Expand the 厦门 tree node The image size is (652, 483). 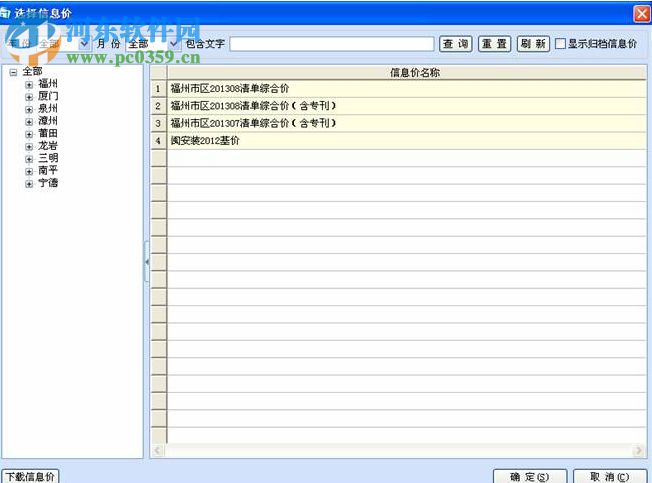click(x=29, y=97)
